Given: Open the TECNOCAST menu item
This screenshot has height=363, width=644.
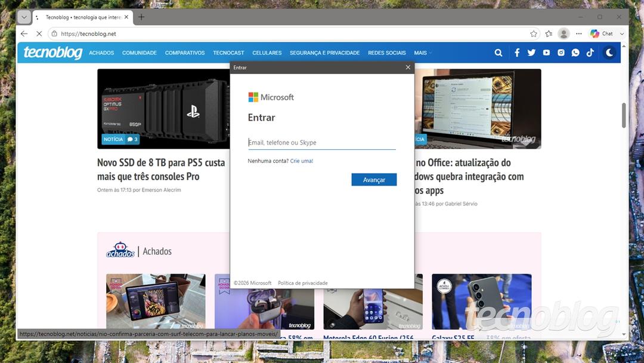Looking at the screenshot, I should point(228,53).
